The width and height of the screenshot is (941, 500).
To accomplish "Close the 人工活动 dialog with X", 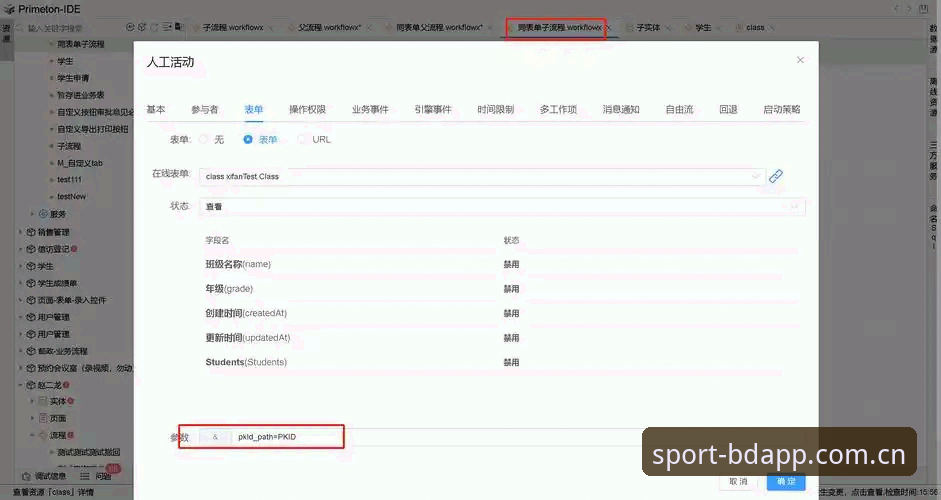I will (x=800, y=60).
